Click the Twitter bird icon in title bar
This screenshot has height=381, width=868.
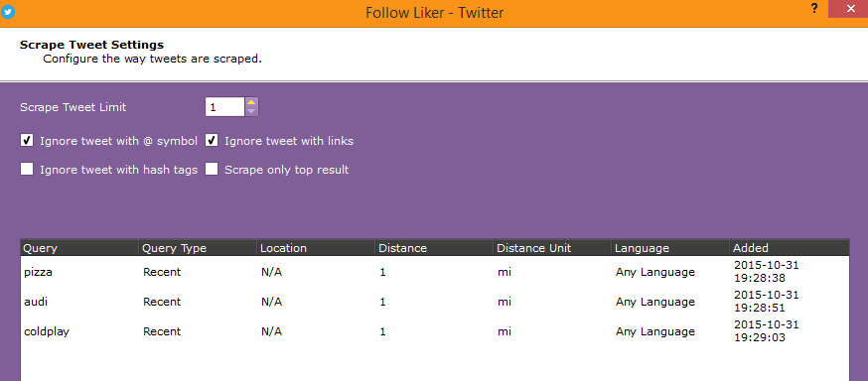(x=7, y=12)
